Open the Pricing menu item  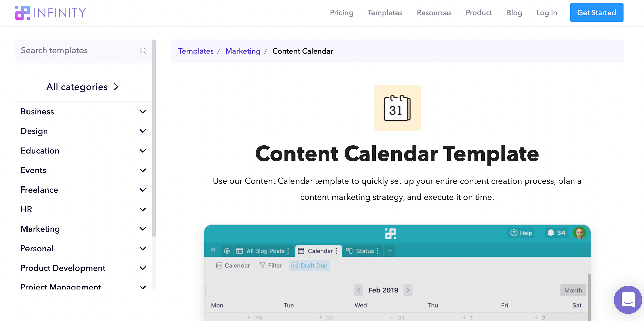(341, 13)
